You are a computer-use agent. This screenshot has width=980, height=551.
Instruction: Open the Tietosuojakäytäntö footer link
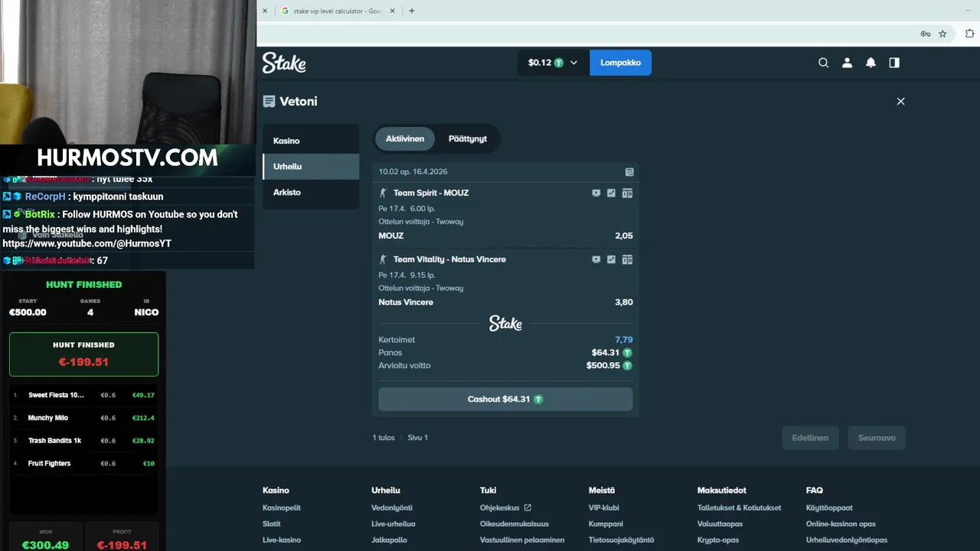[622, 540]
